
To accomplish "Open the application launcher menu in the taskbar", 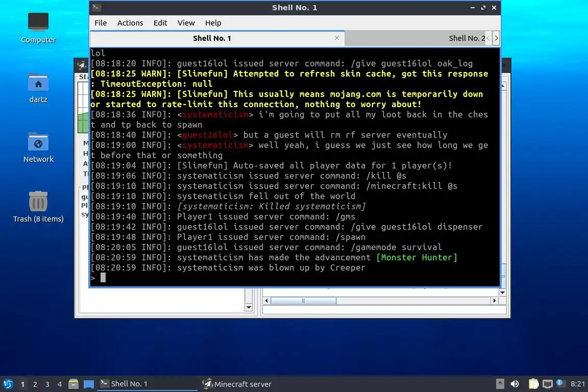I will pyautogui.click(x=8, y=384).
